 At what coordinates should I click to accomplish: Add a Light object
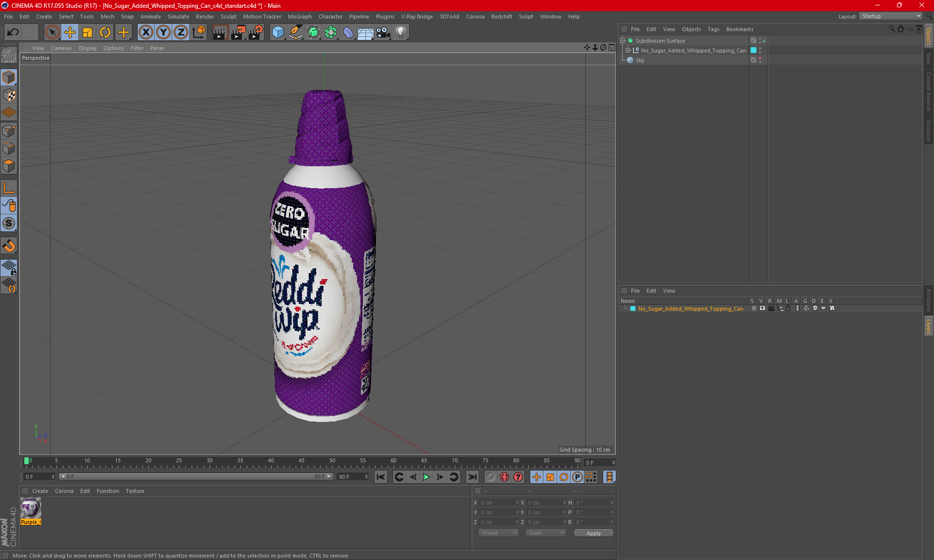(401, 33)
